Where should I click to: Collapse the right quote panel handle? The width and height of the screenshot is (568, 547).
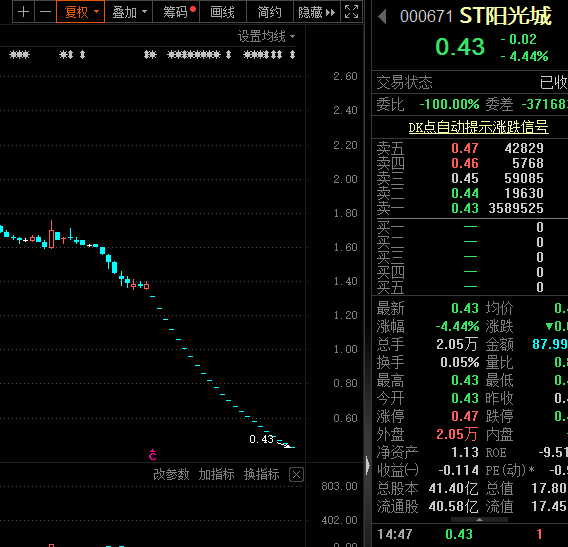[x=368, y=464]
